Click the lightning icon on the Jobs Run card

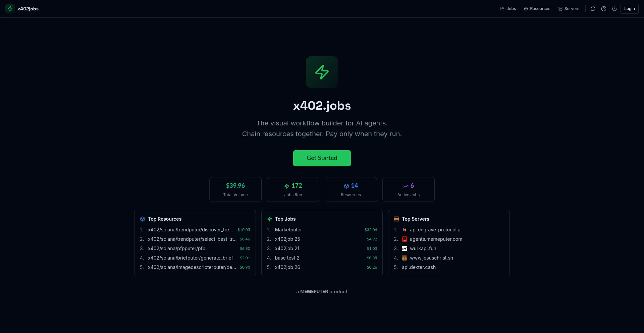[287, 186]
